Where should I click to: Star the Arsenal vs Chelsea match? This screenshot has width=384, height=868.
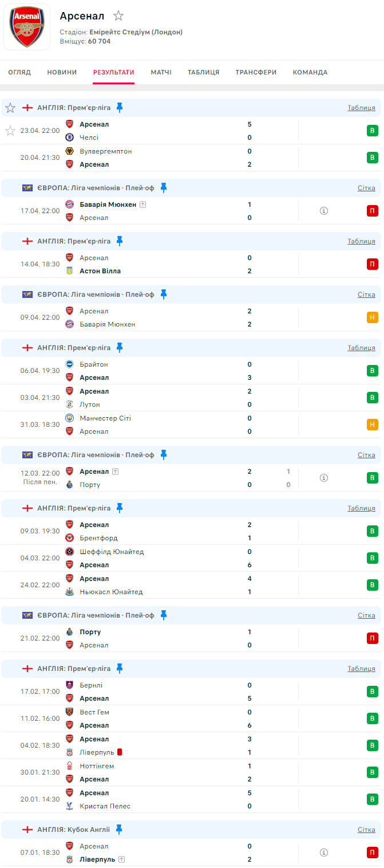[x=10, y=131]
